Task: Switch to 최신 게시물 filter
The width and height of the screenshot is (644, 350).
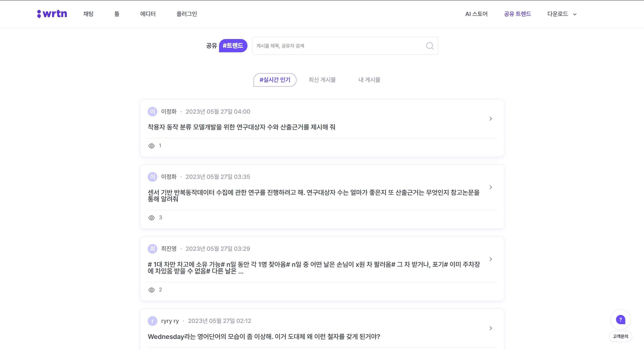Action: 322,80
